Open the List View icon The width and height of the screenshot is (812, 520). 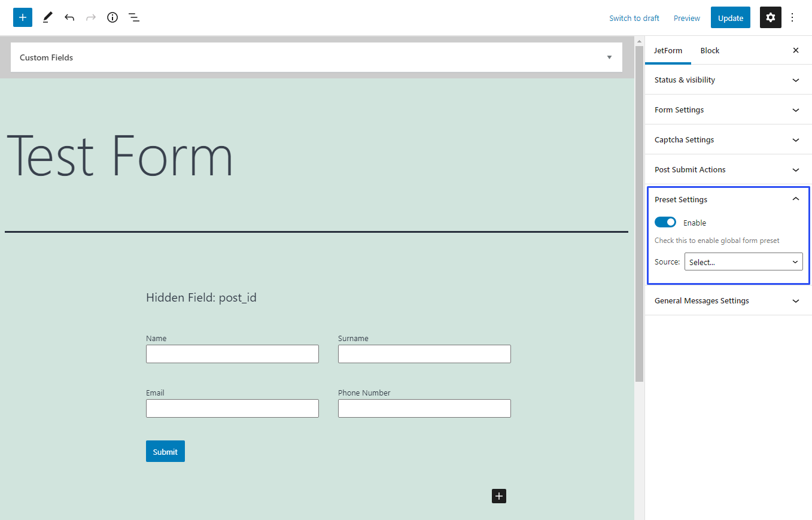click(133, 17)
